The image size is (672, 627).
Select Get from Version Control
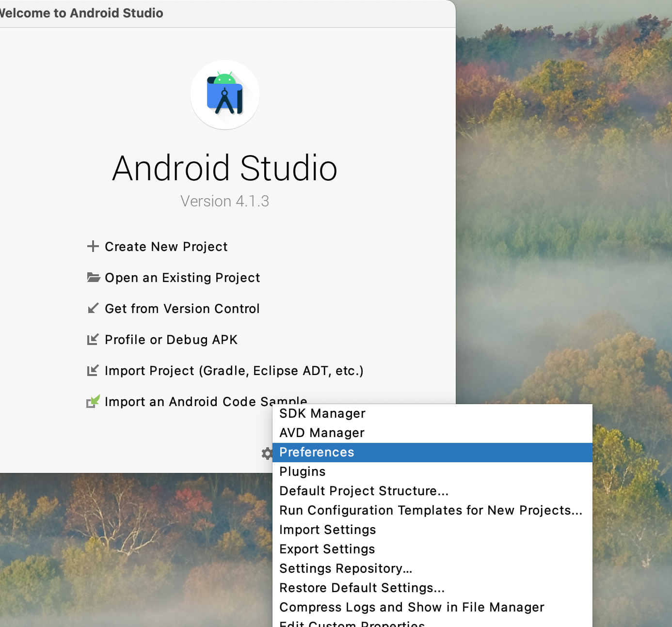182,309
